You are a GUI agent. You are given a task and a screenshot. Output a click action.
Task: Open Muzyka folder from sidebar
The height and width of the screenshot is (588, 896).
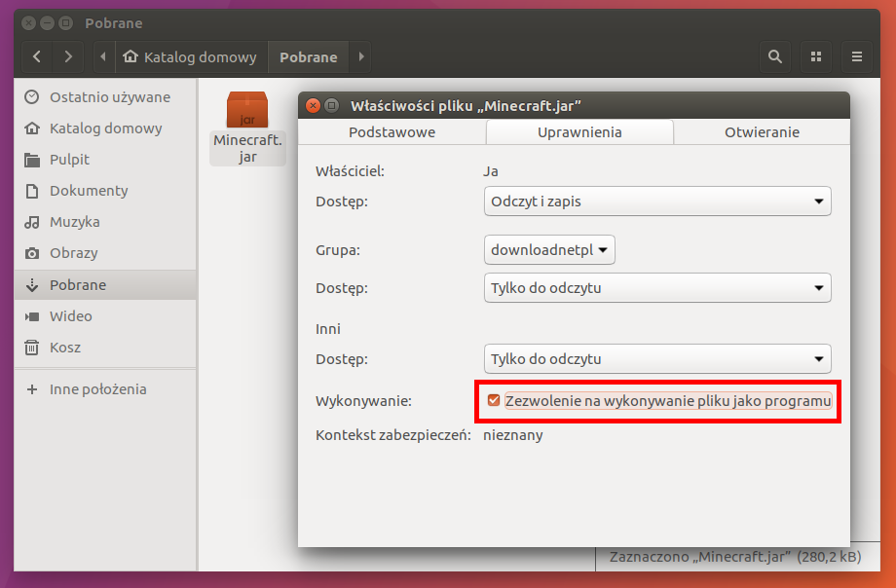tap(105, 222)
